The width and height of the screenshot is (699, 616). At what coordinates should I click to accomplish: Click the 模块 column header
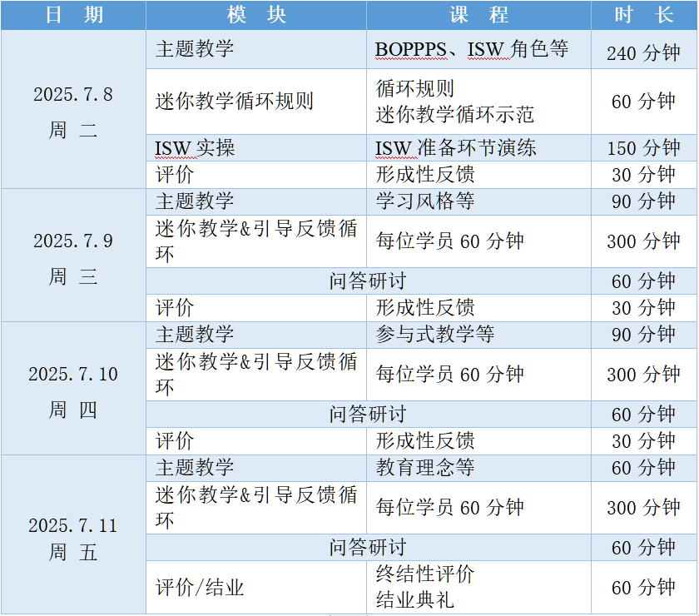tap(256, 15)
